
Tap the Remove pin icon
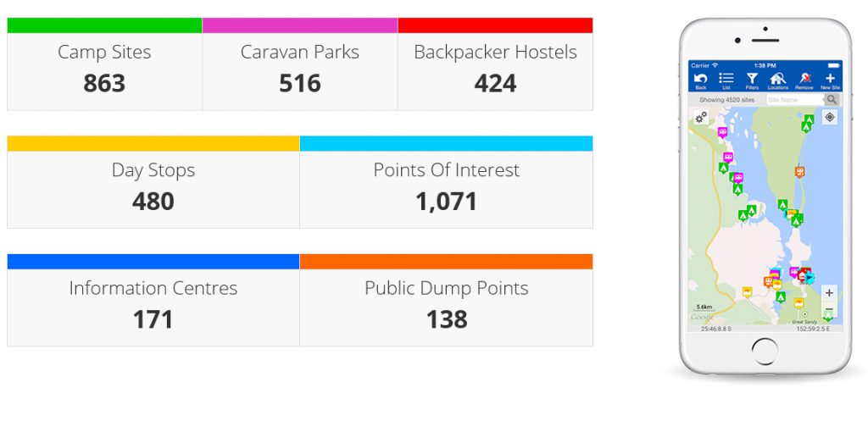coord(805,79)
